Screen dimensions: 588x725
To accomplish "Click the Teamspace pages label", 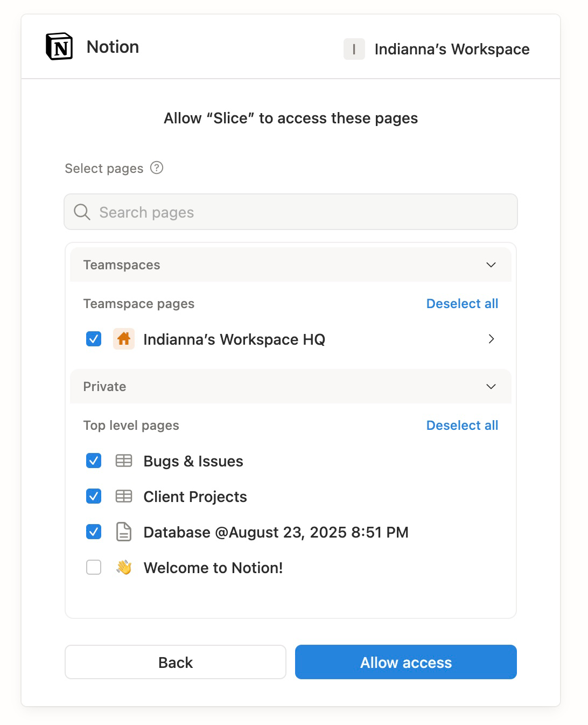I will tap(139, 304).
